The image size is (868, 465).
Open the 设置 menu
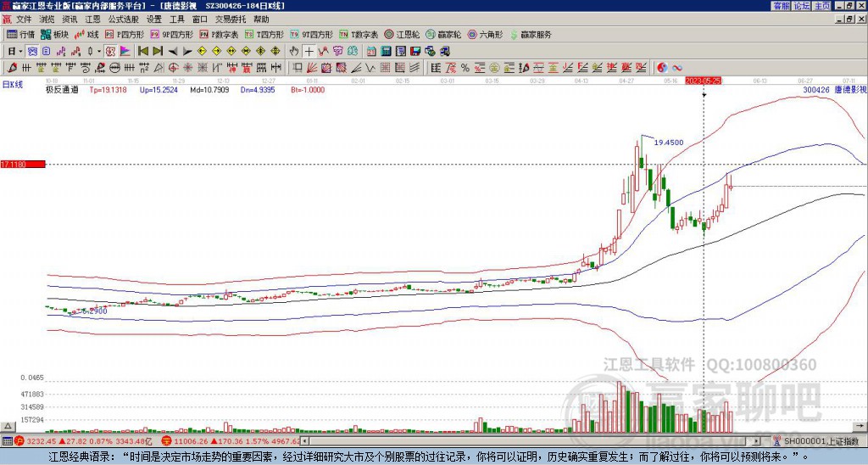click(154, 20)
